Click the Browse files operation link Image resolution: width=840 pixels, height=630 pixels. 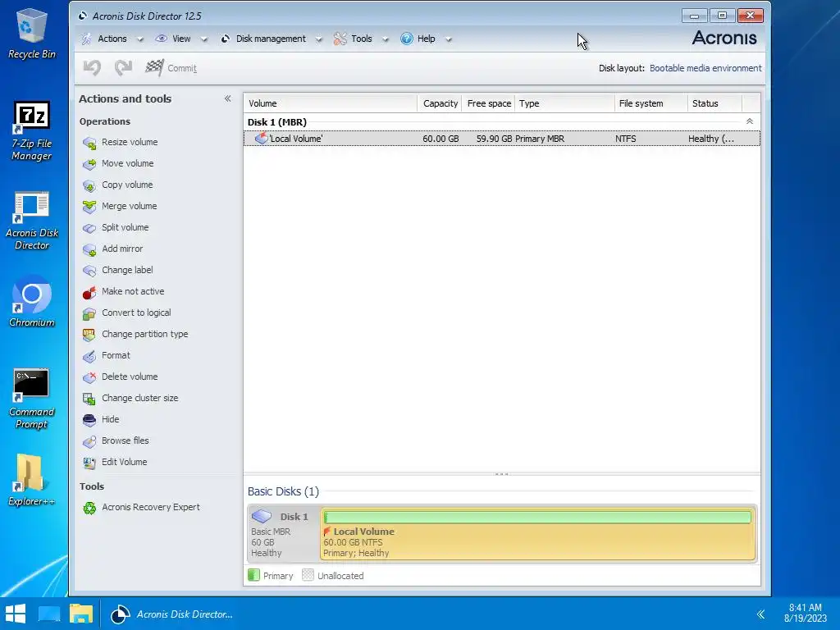point(126,441)
